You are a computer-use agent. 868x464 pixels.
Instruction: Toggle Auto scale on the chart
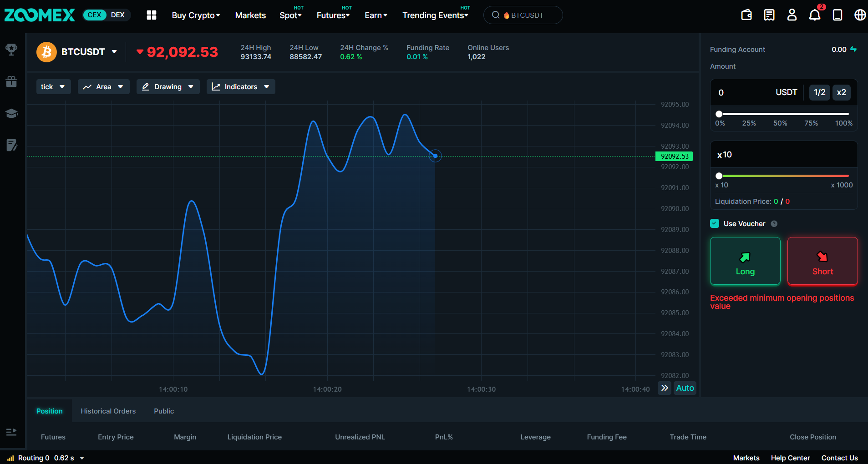pyautogui.click(x=685, y=388)
